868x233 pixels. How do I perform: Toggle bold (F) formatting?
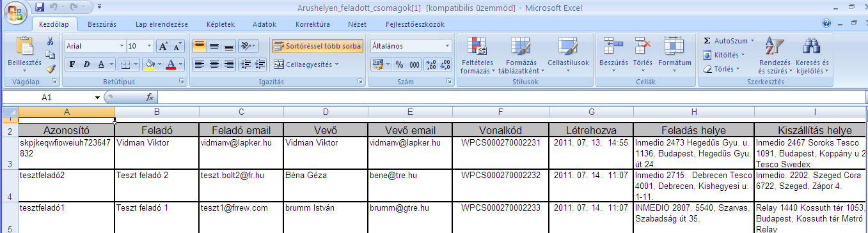point(72,64)
